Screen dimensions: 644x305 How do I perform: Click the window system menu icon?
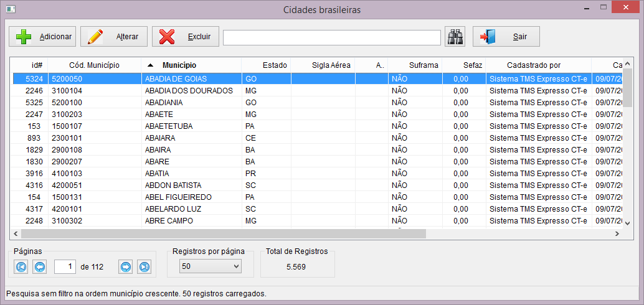pyautogui.click(x=11, y=8)
